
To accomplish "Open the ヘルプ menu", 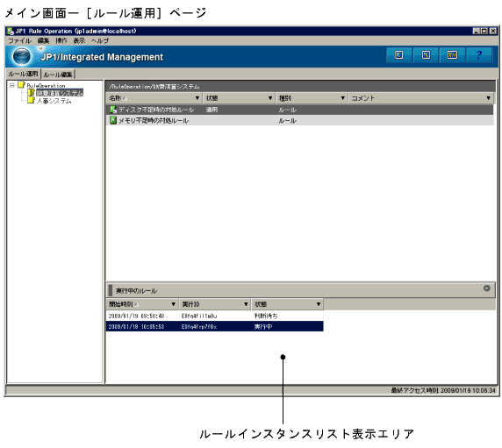I will (x=100, y=40).
